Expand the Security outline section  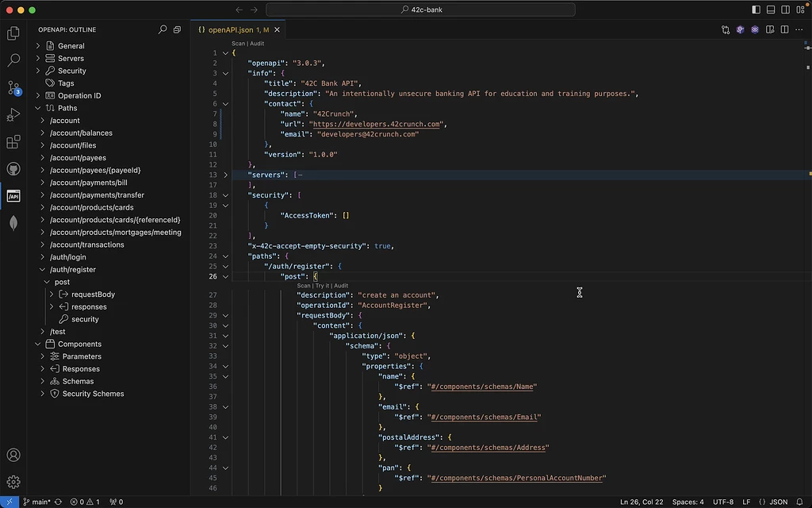pyautogui.click(x=38, y=71)
